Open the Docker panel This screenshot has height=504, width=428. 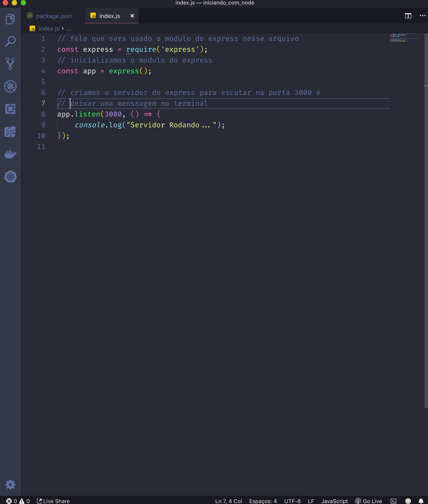point(10,154)
